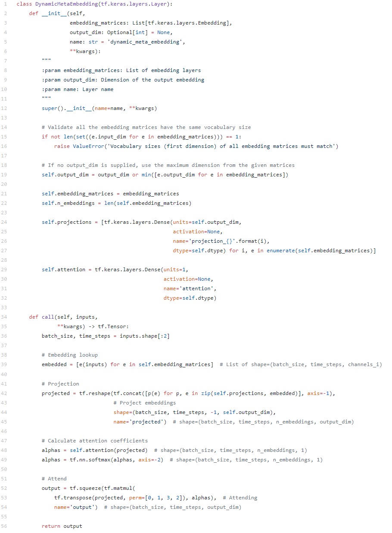Screen dimensions: 392x533
Task: Click the class name DynamicMetaEmbedding
Action: coord(66,4)
